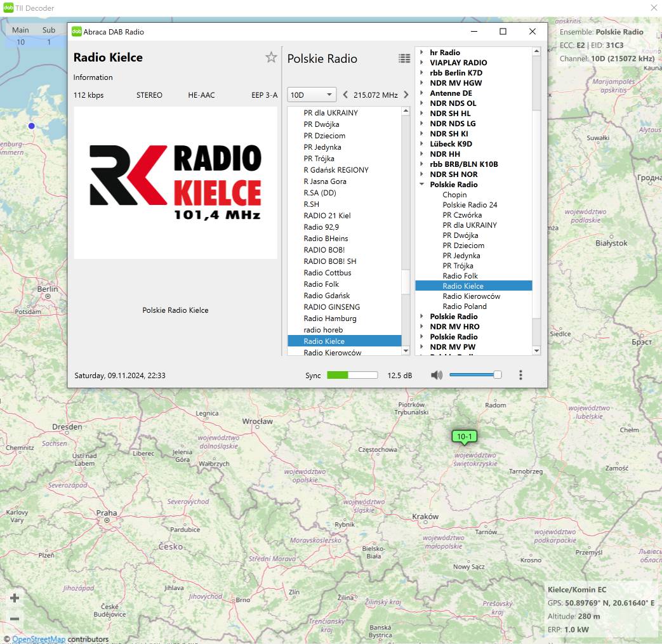Open the three-dot options menu
The height and width of the screenshot is (644, 662).
click(x=520, y=375)
